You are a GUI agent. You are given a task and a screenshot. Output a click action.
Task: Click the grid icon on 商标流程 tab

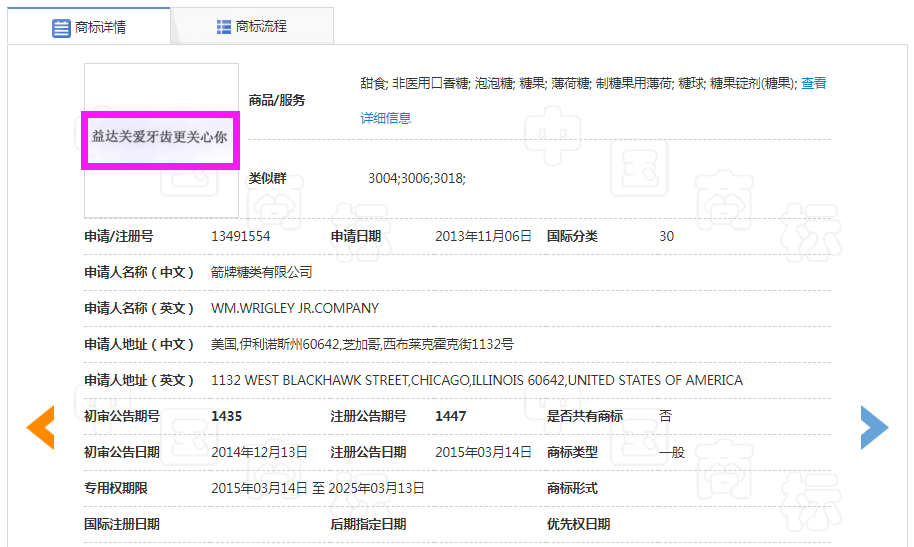coord(224,27)
